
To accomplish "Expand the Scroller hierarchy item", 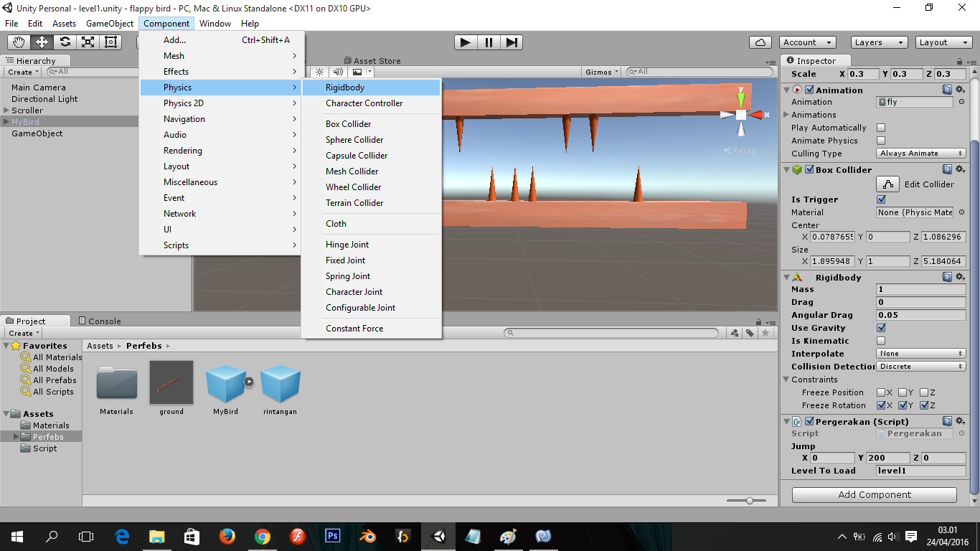I will coord(6,110).
